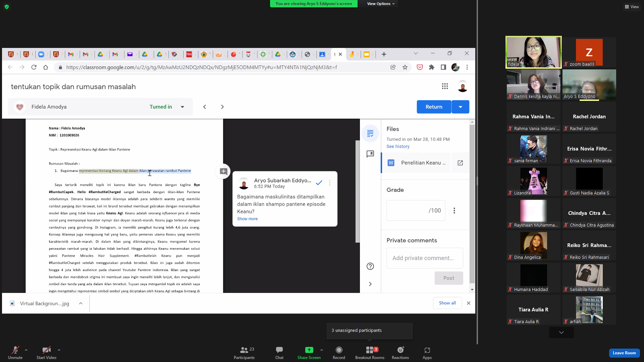Open more options on Aryo's comment
Image resolution: width=644 pixels, height=362 pixels.
point(330,183)
